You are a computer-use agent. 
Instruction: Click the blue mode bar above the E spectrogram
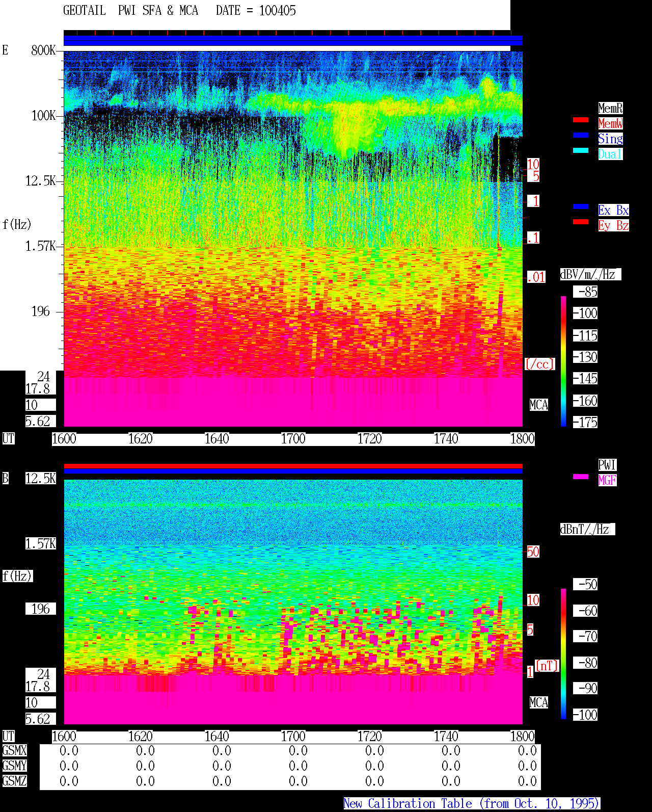(x=293, y=40)
